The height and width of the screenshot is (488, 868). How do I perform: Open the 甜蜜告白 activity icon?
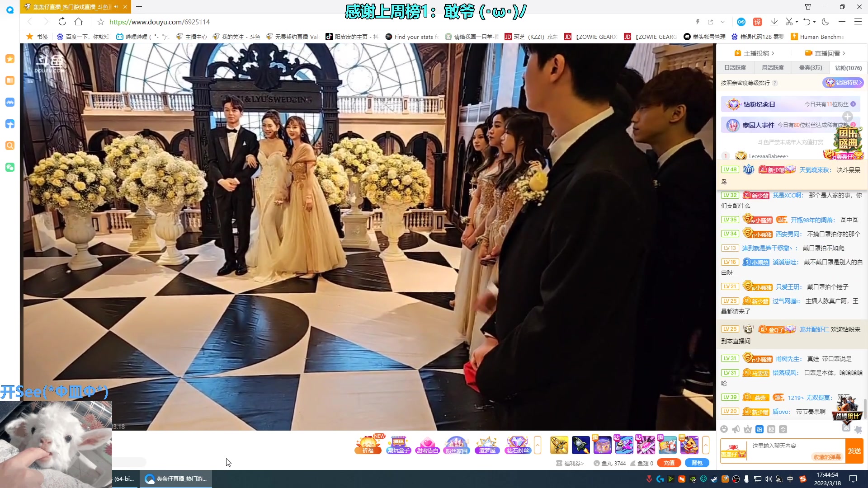click(x=427, y=445)
